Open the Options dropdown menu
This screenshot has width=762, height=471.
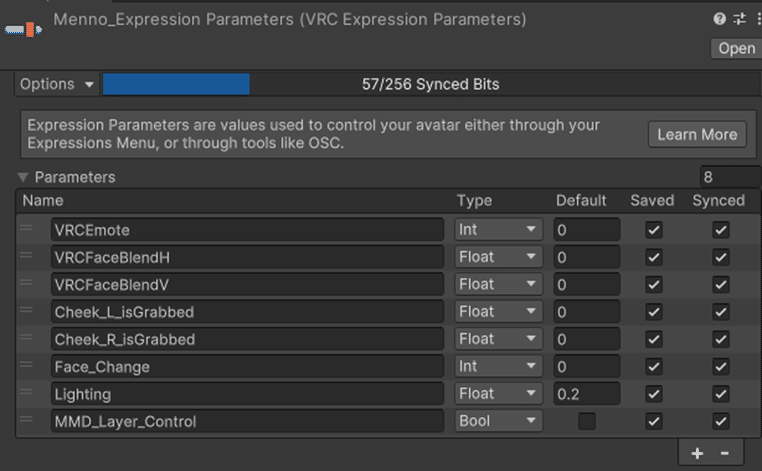tap(58, 85)
